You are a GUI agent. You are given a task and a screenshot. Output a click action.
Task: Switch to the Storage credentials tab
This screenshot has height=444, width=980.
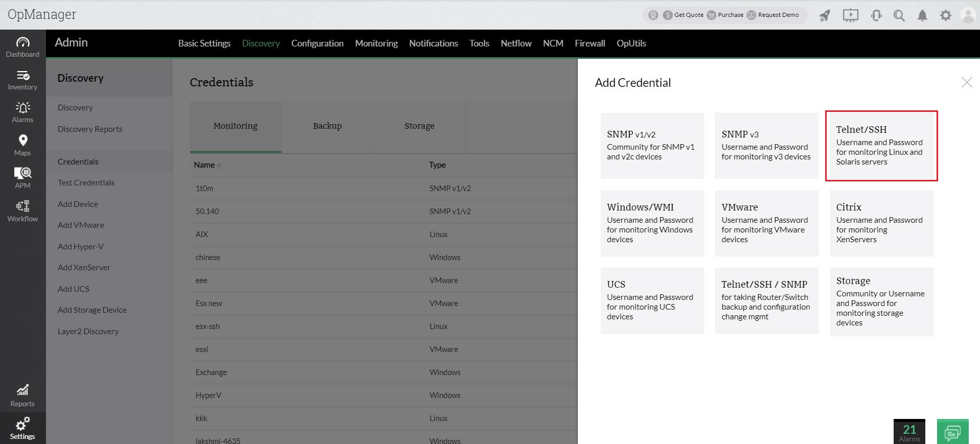(419, 126)
